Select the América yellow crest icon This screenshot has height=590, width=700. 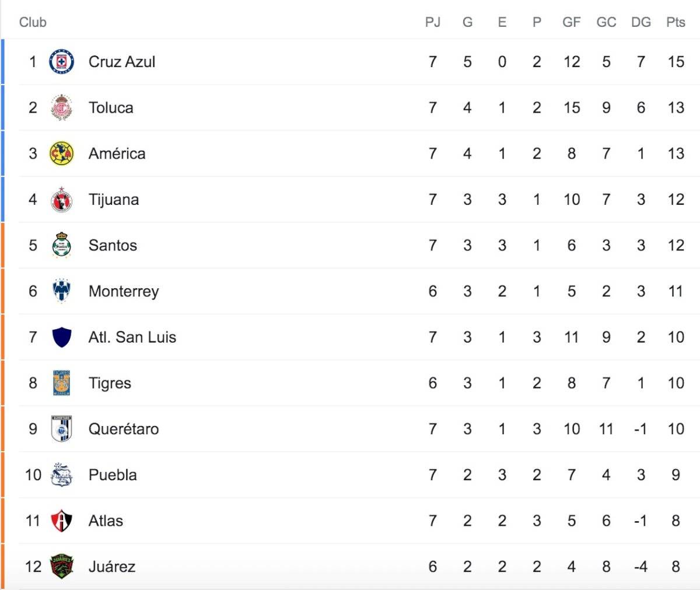point(62,153)
